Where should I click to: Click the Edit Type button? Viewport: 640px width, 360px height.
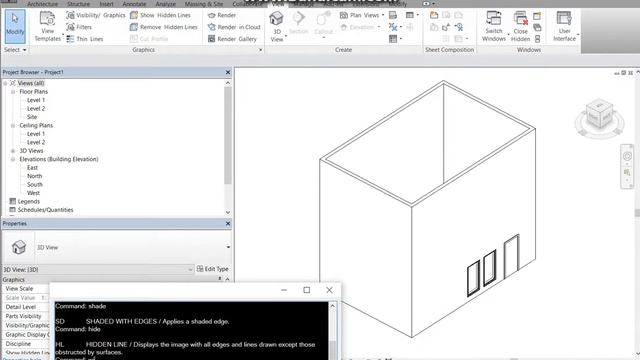(213, 269)
